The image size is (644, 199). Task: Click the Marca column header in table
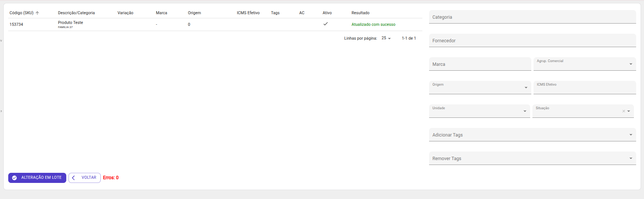162,13
